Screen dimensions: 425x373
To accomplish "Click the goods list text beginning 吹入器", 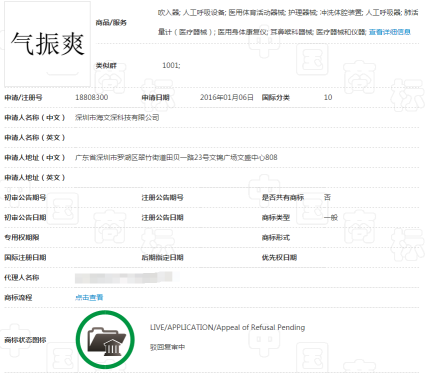I will click(x=288, y=22).
